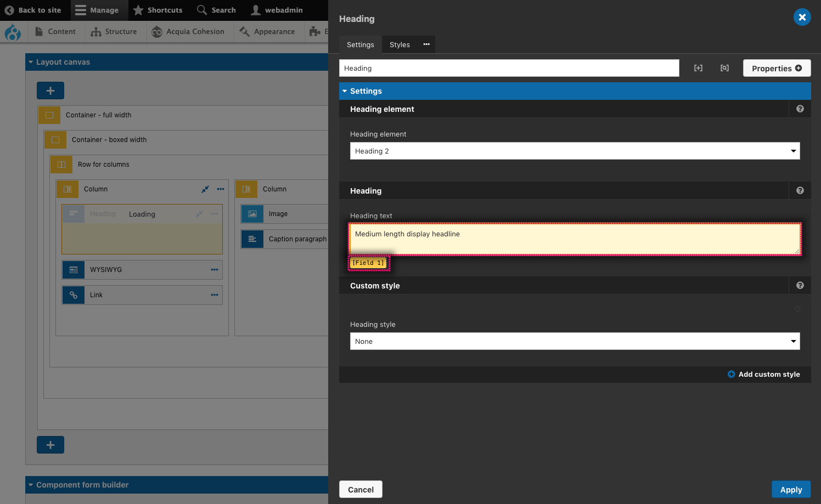
Task: Click the Cancel button
Action: pos(361,490)
